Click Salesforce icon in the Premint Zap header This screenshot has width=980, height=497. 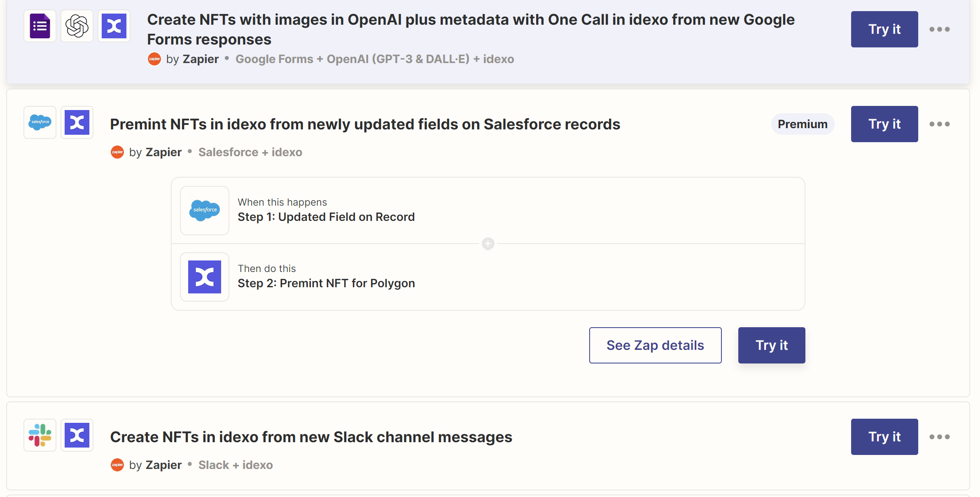40,122
